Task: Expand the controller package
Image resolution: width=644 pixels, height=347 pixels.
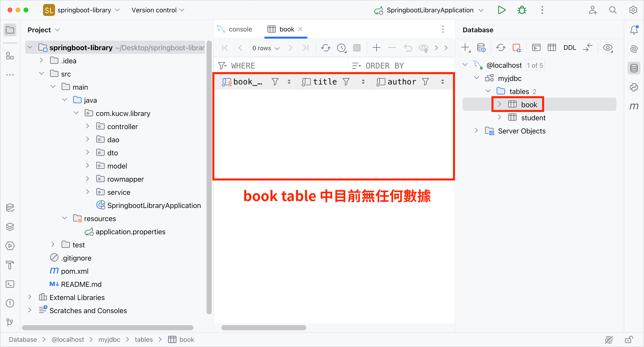Action: coord(88,126)
